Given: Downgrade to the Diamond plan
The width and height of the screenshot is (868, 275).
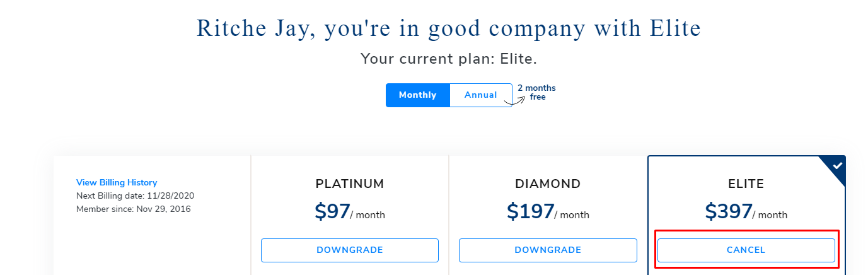Looking at the screenshot, I should tap(548, 250).
